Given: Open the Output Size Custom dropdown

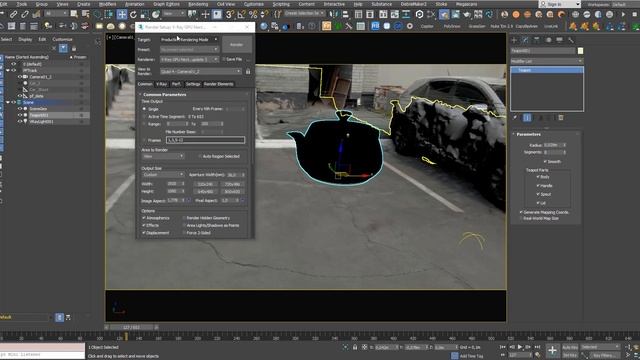Looking at the screenshot, I should [163, 175].
